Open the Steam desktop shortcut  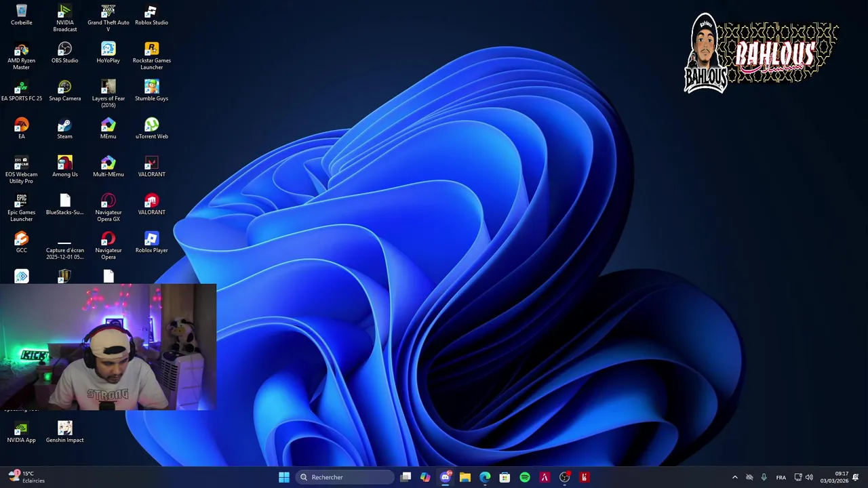(x=64, y=129)
